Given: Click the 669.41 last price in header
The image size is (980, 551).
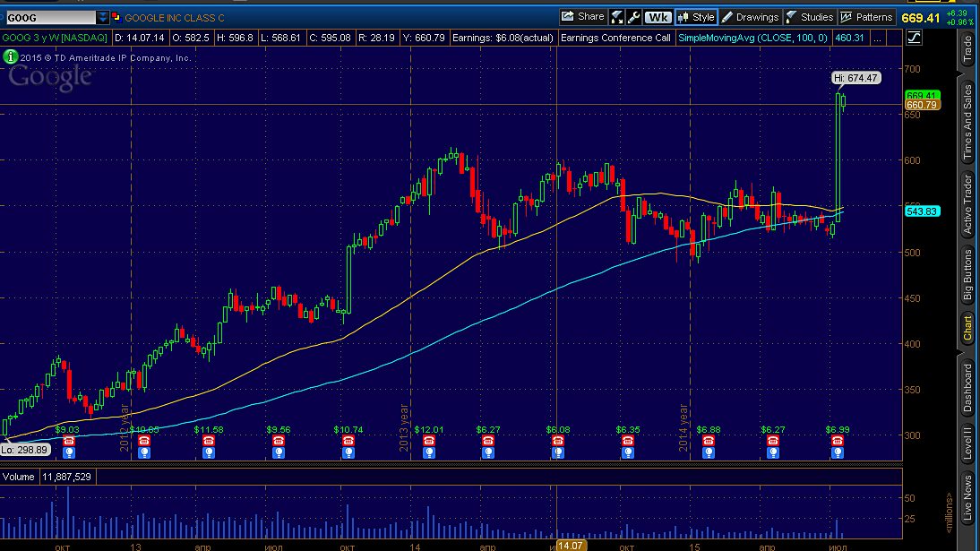Looking at the screenshot, I should (x=921, y=18).
